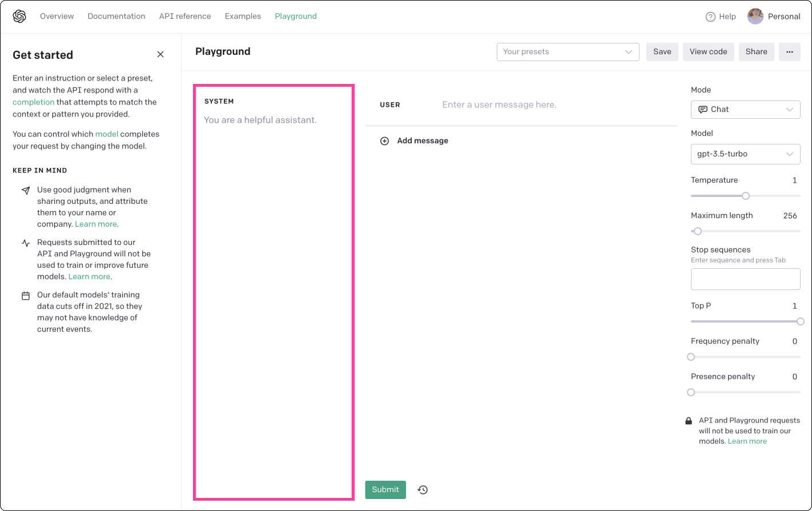Click the Temperature value 1
Viewport: 812px width, 511px height.
click(x=794, y=180)
